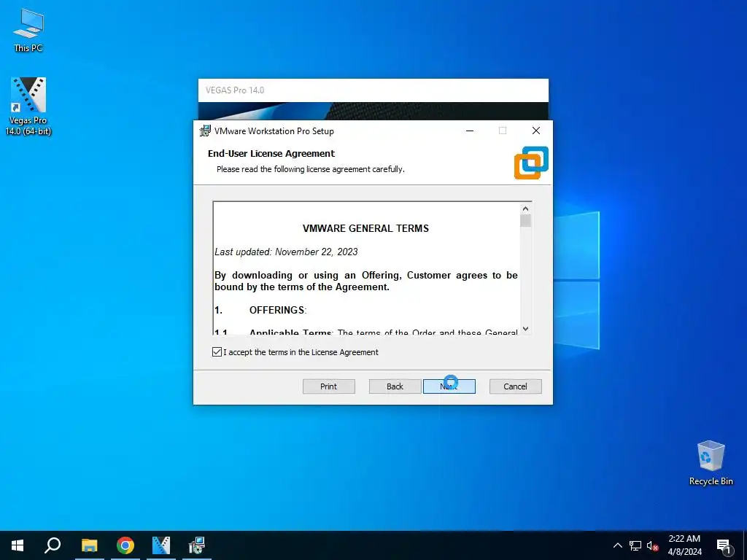Click the VMware setup title bar icon
This screenshot has height=560, width=747.
205,131
